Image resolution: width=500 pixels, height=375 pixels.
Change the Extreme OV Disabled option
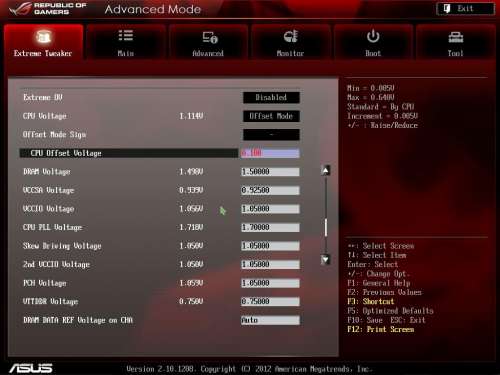tap(271, 97)
